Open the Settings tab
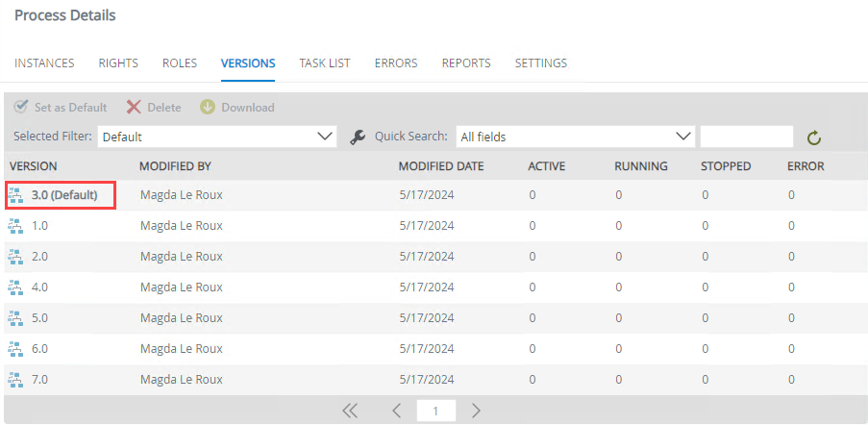The image size is (868, 425). click(x=540, y=63)
